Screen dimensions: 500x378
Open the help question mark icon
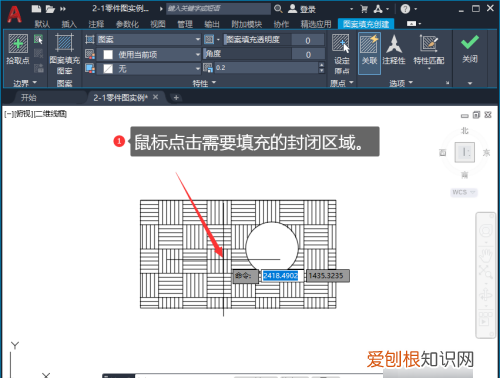tap(405, 9)
